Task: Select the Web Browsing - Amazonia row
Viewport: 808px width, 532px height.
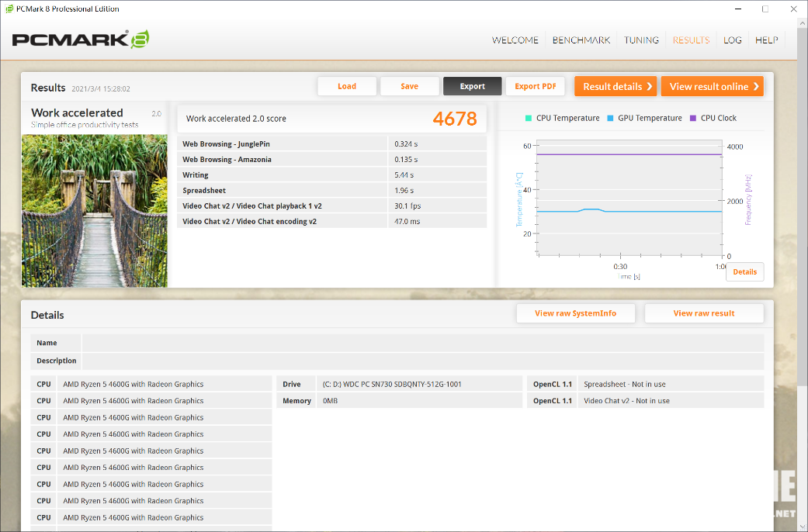Action: click(332, 159)
